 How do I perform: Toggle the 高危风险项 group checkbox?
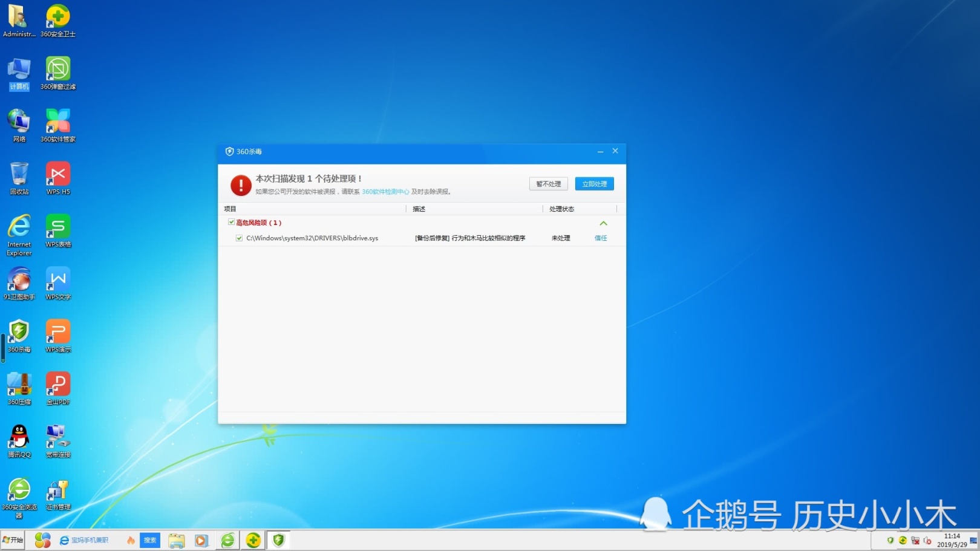[x=231, y=222]
